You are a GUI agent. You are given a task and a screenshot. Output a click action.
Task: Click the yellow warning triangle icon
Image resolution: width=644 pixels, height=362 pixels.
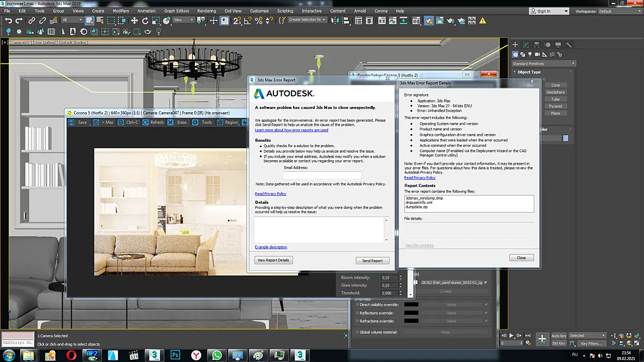[482, 20]
